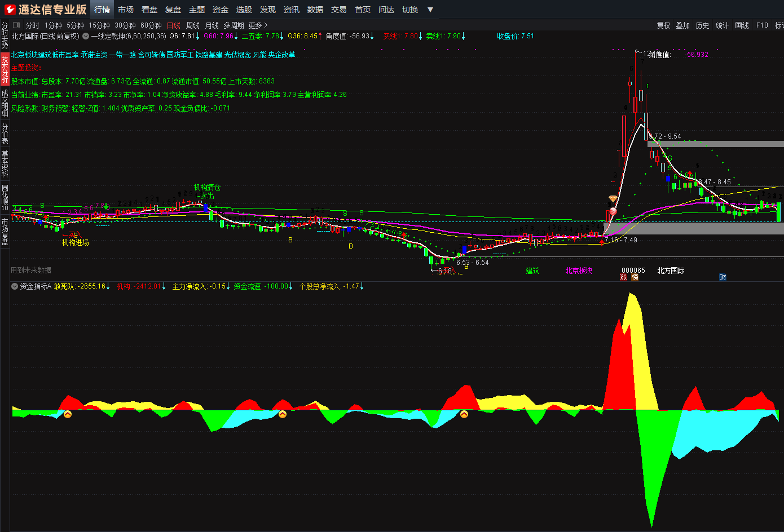Click the blue 财 icon
The image size is (784, 532).
[723, 277]
